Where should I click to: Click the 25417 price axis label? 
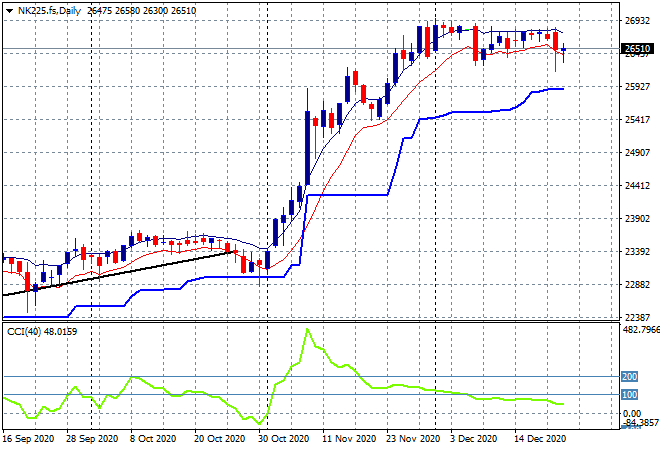pyautogui.click(x=637, y=120)
